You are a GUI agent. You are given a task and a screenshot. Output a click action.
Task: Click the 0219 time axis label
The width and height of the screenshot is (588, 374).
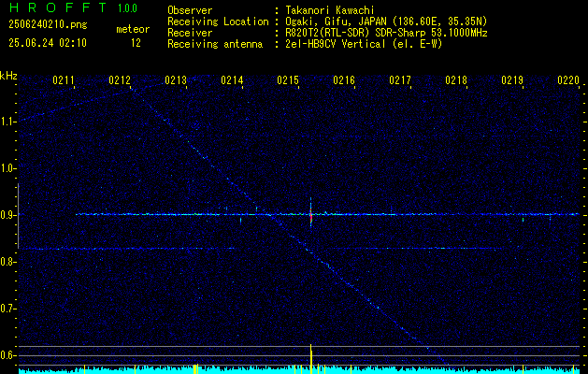point(512,80)
